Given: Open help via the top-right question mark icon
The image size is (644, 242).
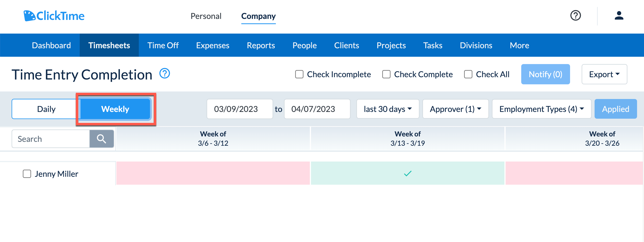Looking at the screenshot, I should [575, 15].
